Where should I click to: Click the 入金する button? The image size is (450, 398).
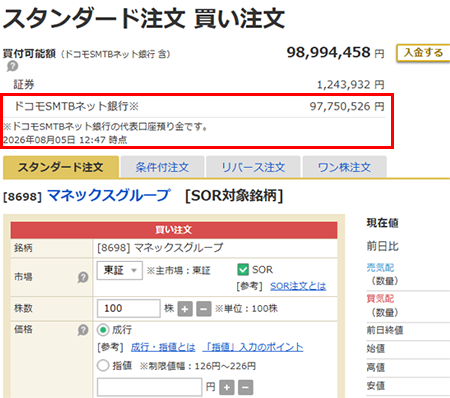click(423, 53)
